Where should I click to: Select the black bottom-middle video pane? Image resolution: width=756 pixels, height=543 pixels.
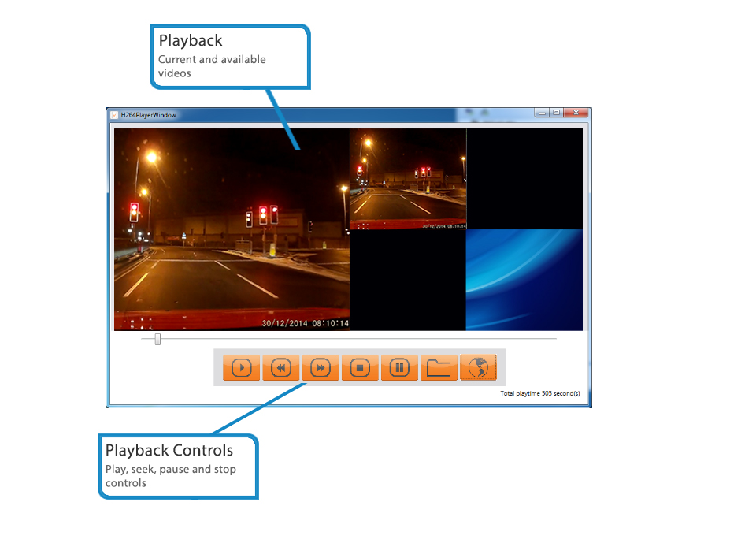[407, 280]
